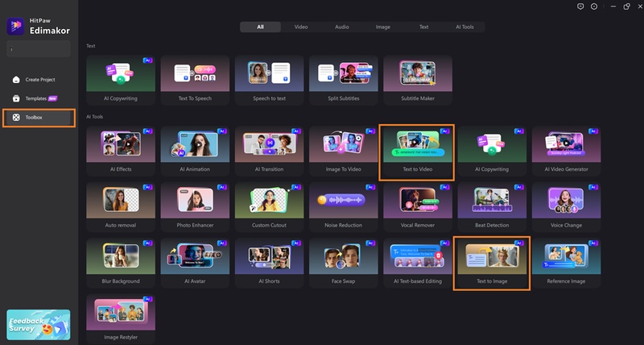644x345 pixels.
Task: Open the AI Text-based Editing tool
Action: tap(418, 263)
